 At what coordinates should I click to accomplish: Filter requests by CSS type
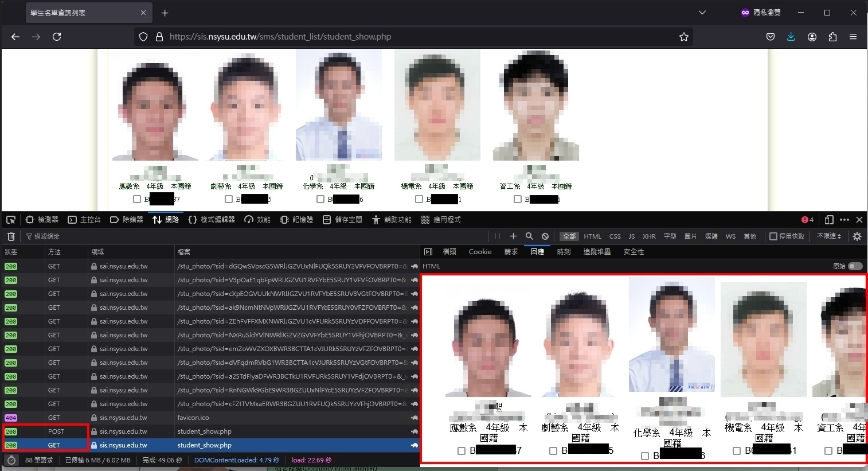pyautogui.click(x=615, y=236)
